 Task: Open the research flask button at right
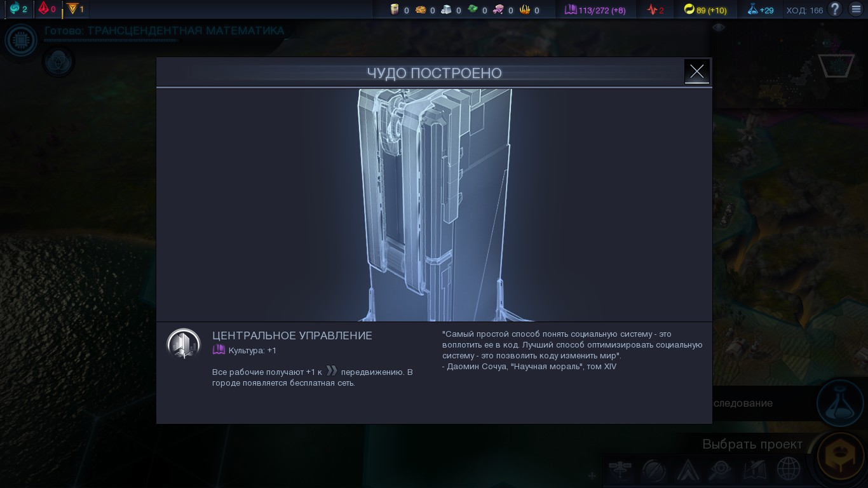point(840,403)
